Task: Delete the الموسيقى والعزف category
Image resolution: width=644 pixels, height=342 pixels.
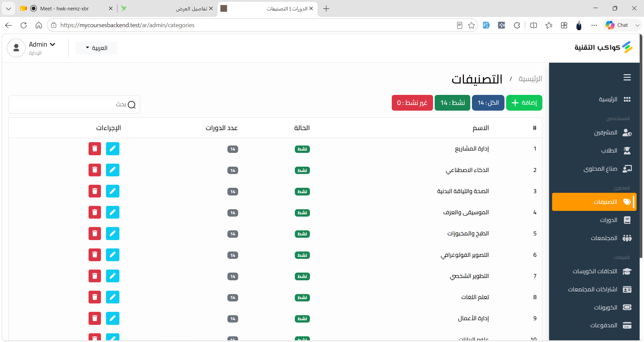Action: point(95,212)
